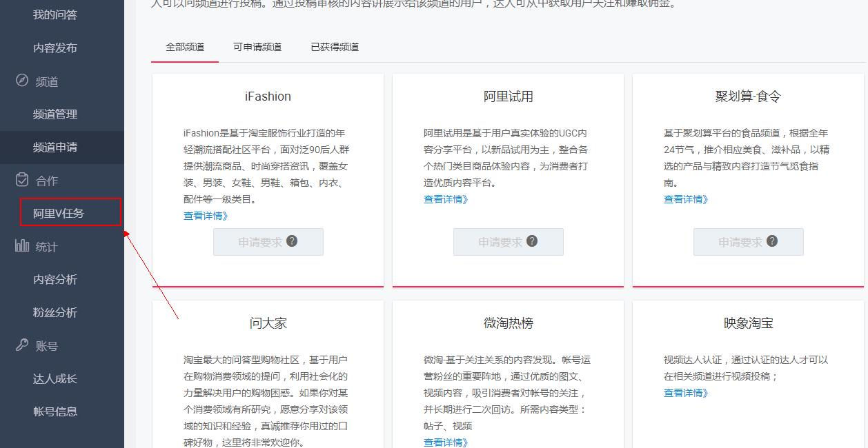Click the key icon beside 账号
The image size is (868, 448).
(21, 345)
